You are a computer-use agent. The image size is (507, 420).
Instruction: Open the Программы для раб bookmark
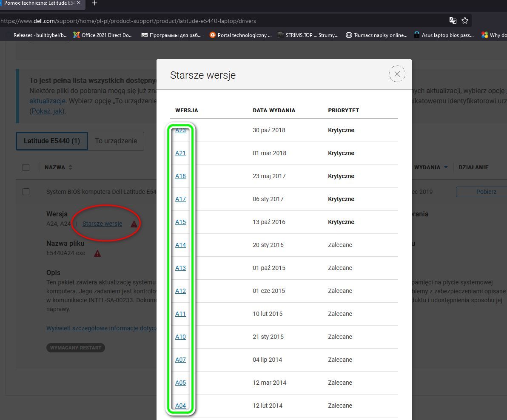171,35
